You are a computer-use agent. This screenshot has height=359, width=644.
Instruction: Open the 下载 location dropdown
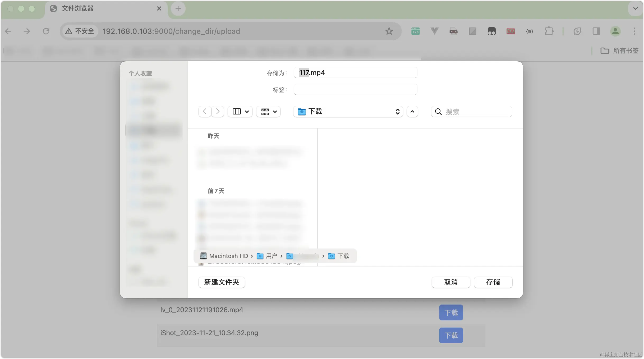(348, 111)
